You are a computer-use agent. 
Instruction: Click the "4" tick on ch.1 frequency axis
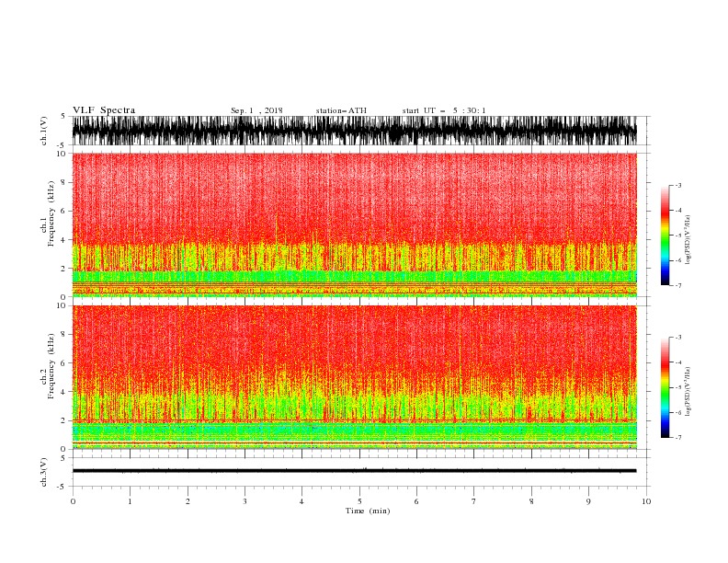click(x=63, y=240)
